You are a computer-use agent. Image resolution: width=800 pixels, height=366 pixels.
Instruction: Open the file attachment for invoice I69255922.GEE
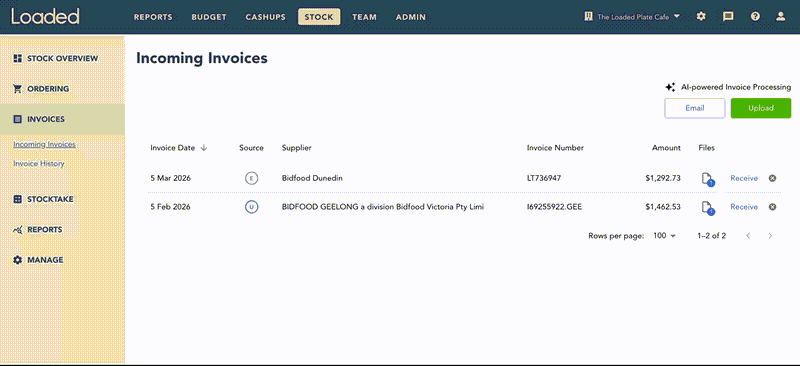707,207
